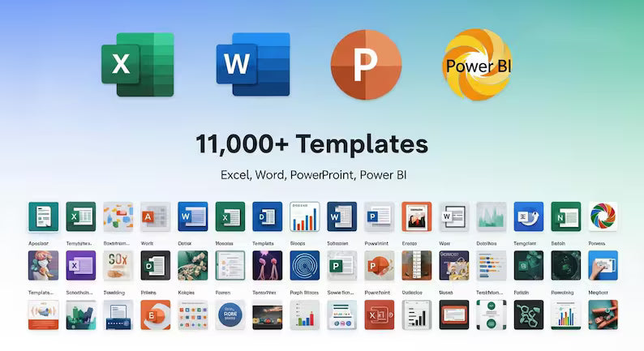Open the blue D document icon

click(268, 216)
